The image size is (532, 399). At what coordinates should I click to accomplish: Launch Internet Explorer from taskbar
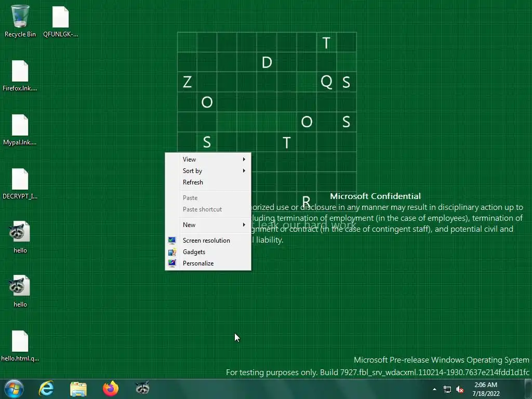pyautogui.click(x=46, y=389)
